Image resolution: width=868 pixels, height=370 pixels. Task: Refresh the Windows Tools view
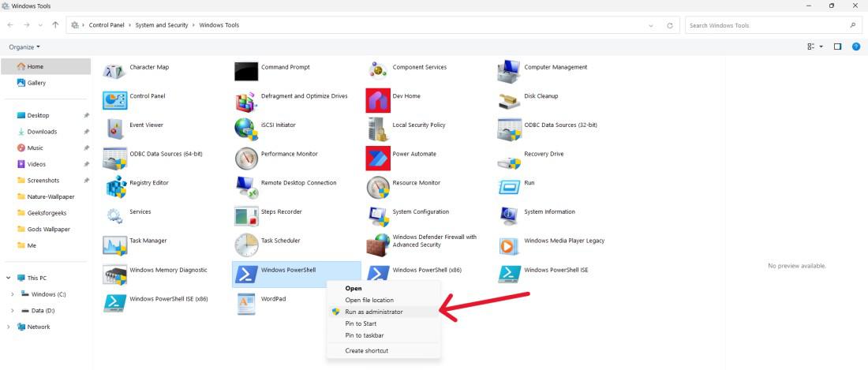coord(670,25)
